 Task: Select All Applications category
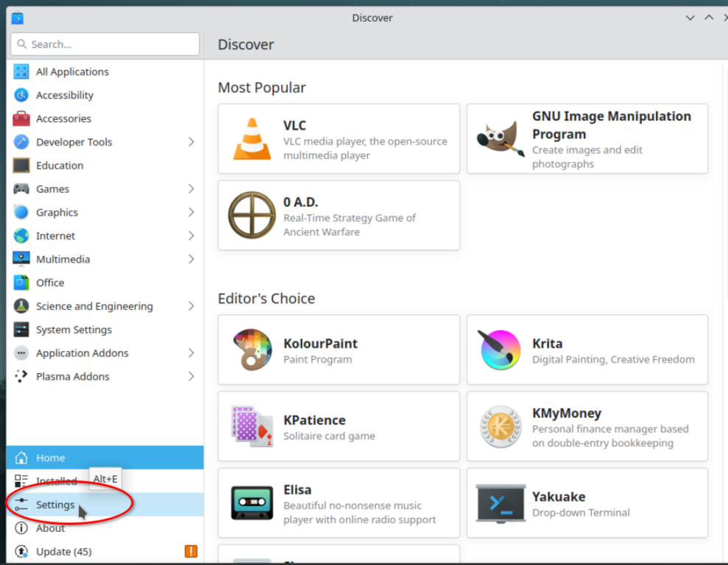(72, 71)
